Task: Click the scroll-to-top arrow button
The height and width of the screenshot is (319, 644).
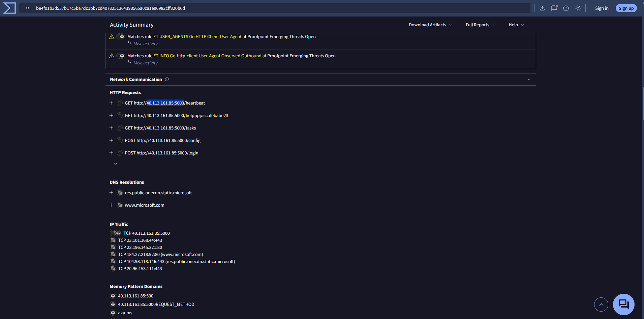Action: (601, 304)
